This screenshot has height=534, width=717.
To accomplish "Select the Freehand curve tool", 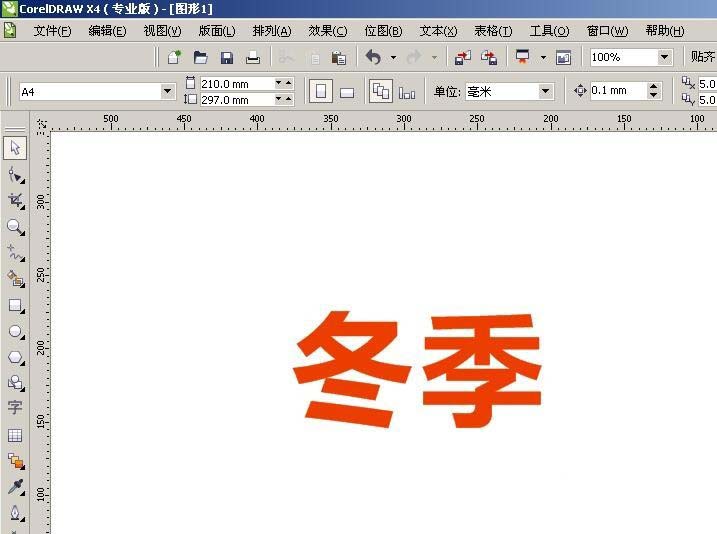I will [15, 253].
